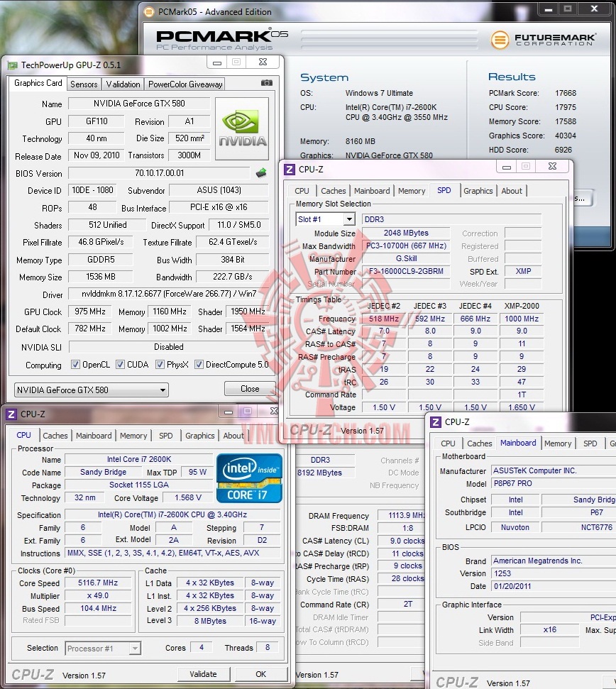Image resolution: width=616 pixels, height=689 pixels.
Task: Select About tab in bottom-left CPU-Z window
Action: [233, 436]
